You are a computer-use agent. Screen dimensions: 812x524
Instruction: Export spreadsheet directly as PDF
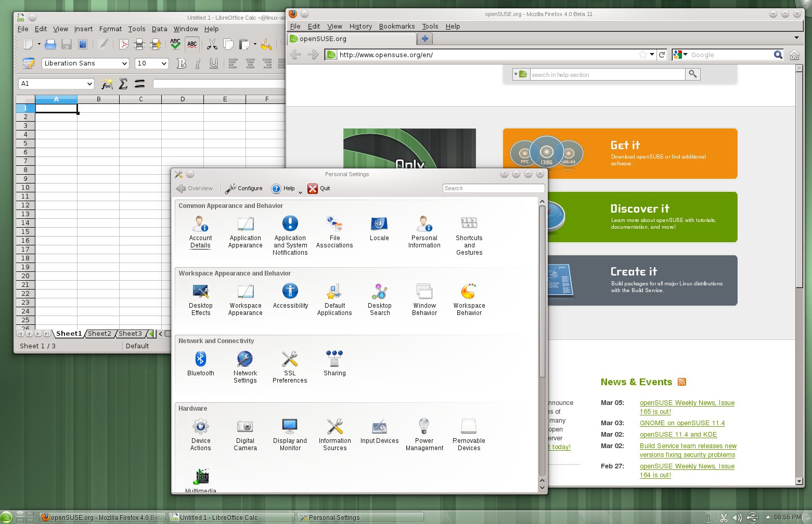pyautogui.click(x=124, y=44)
